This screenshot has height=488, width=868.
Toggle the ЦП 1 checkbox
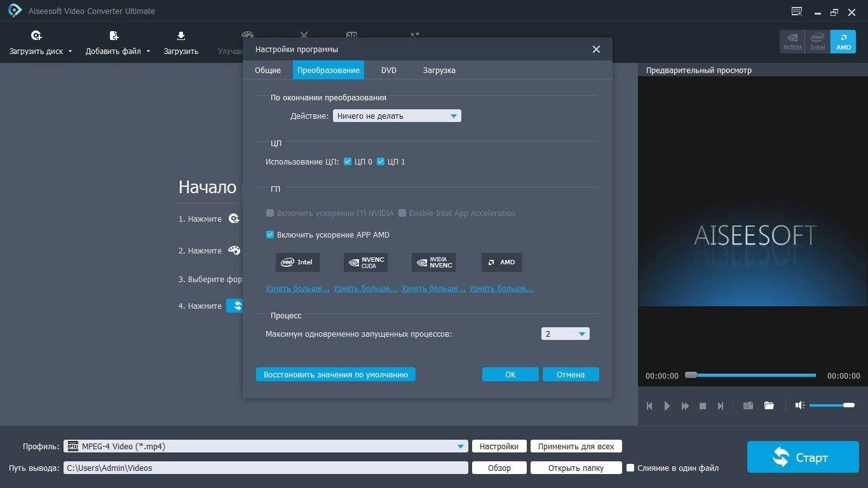pyautogui.click(x=381, y=161)
